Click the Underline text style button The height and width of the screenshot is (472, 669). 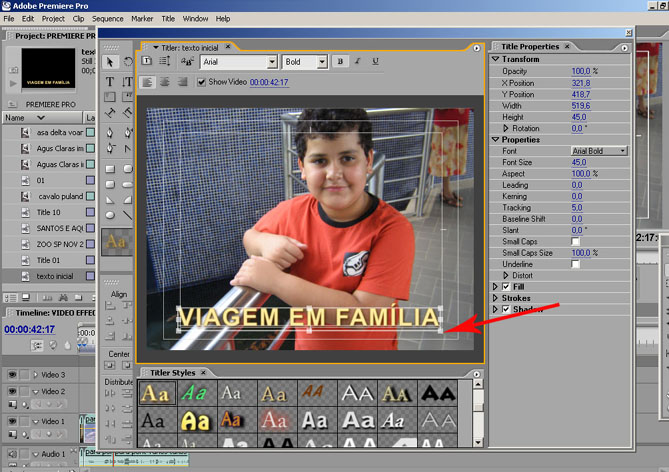(375, 62)
